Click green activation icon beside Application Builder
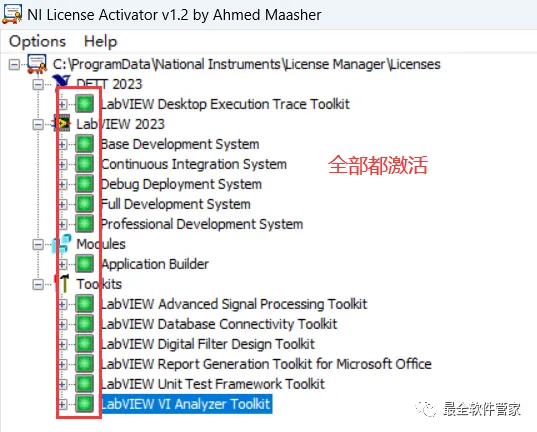 coord(85,264)
